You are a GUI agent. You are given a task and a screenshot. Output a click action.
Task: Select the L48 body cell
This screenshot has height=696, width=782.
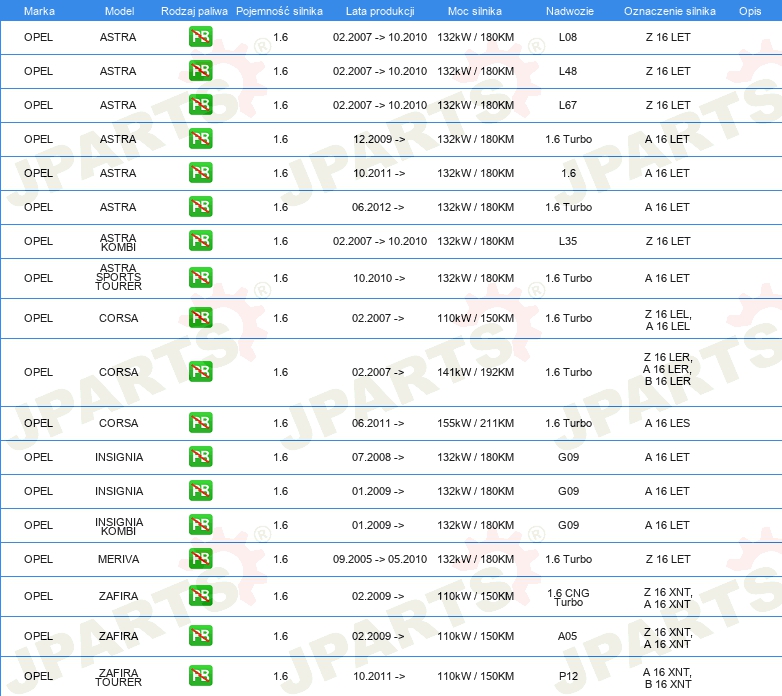tap(568, 71)
